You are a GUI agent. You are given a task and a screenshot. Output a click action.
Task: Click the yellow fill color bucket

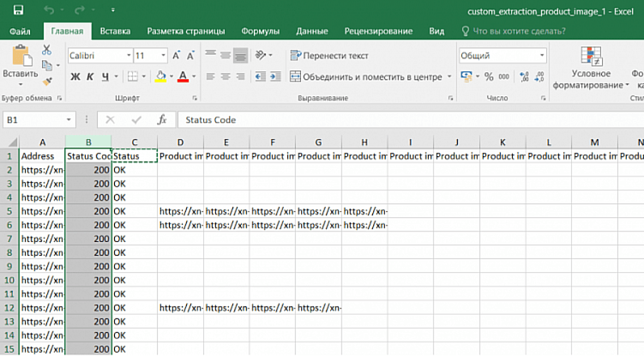click(159, 76)
